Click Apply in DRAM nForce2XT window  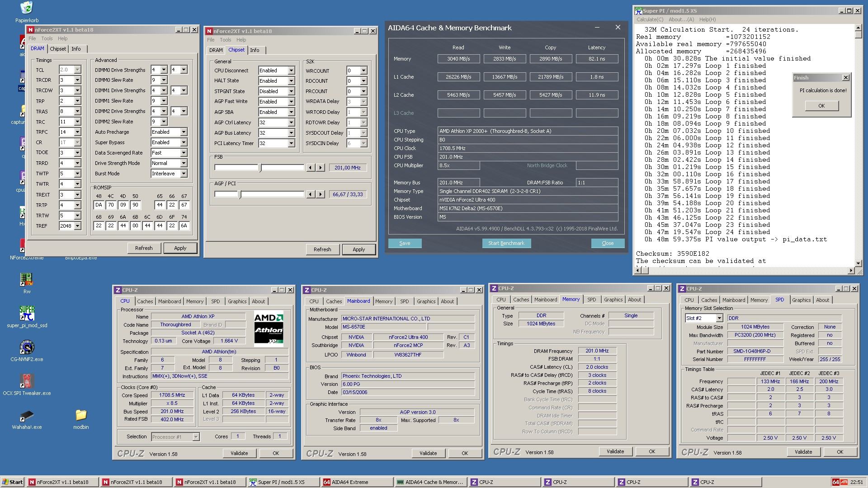pyautogui.click(x=180, y=248)
